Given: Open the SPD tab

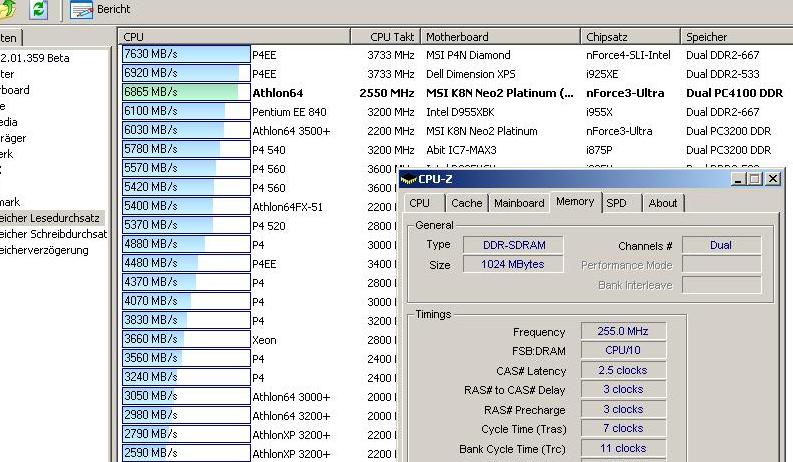Looking at the screenshot, I should click(x=617, y=203).
